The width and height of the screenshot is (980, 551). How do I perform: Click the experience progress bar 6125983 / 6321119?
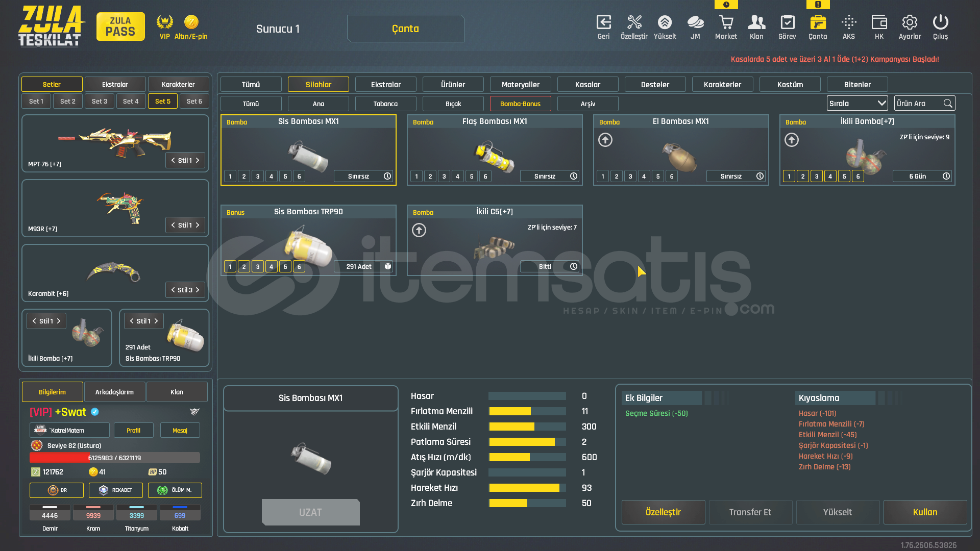pyautogui.click(x=114, y=458)
